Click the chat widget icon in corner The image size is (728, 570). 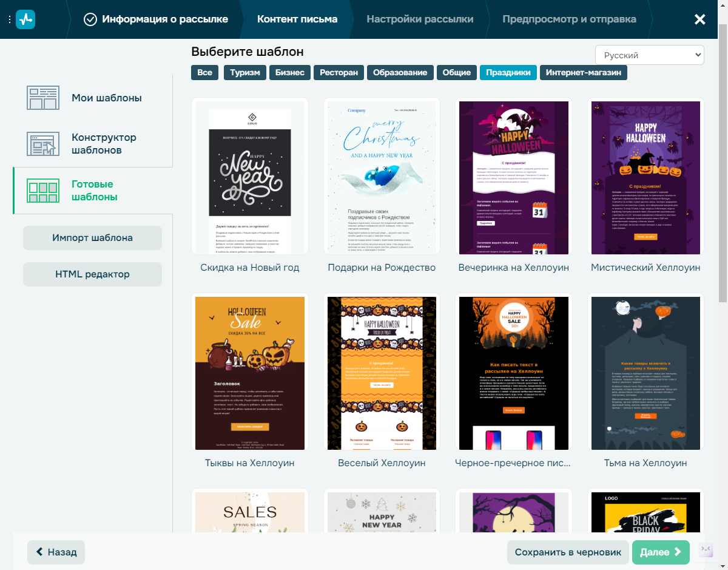coord(706,549)
